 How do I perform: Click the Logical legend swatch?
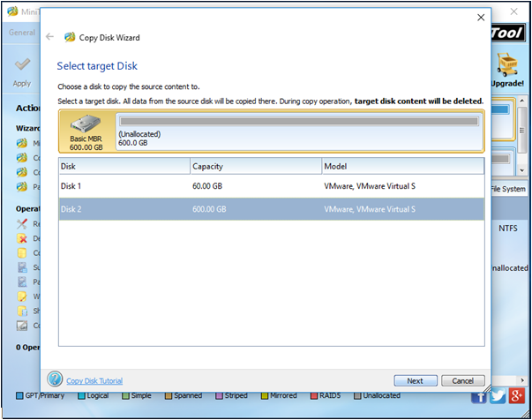tap(81, 395)
